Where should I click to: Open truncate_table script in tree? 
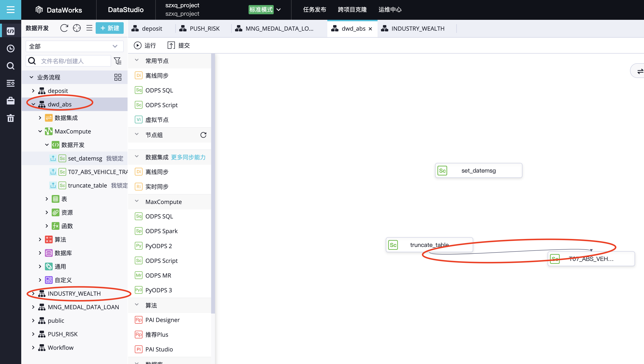(x=87, y=185)
